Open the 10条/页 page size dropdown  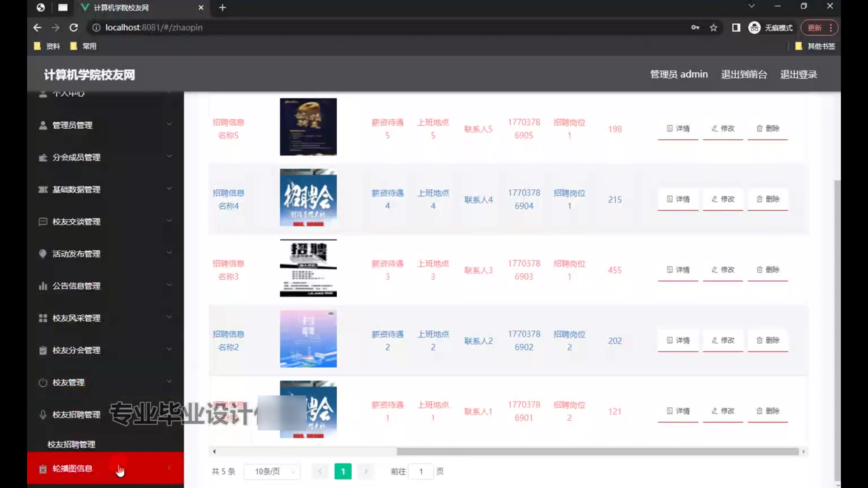[272, 471]
